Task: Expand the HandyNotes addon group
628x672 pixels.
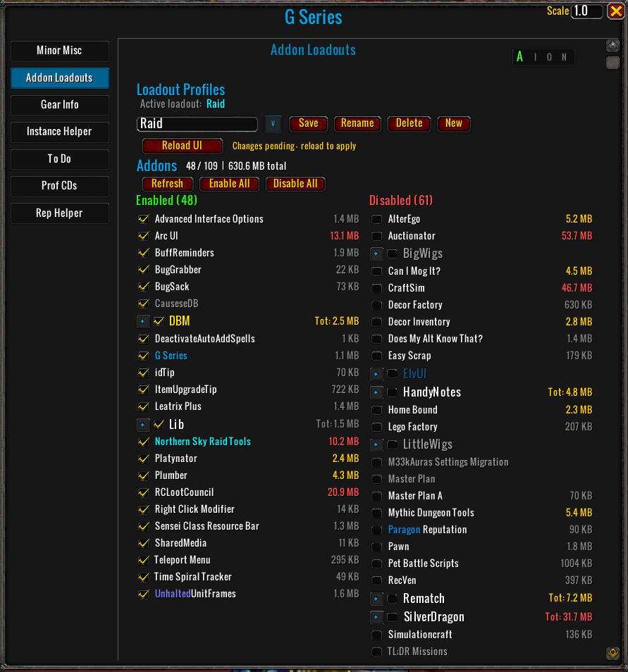Action: (376, 392)
